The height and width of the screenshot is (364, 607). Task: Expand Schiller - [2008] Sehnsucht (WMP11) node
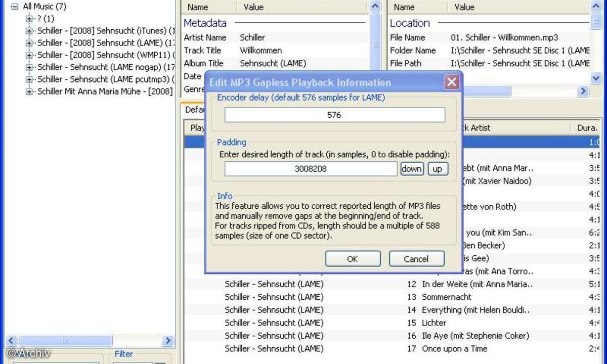point(29,55)
